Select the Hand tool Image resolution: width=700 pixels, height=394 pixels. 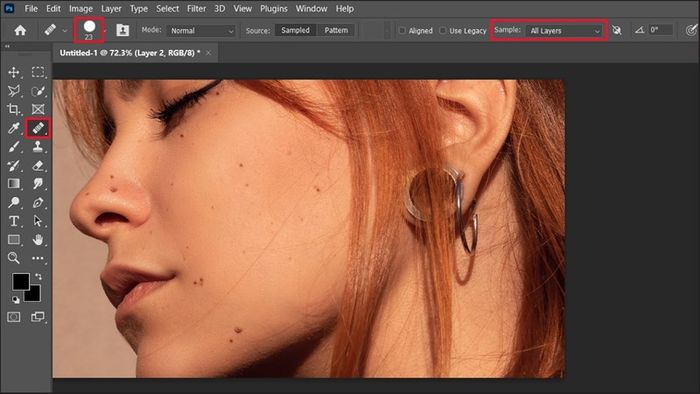(x=38, y=240)
